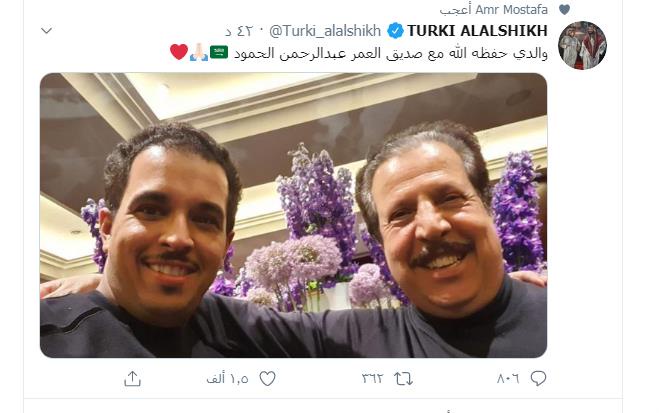Click the small heart beside Amr Mostafa

coord(564,10)
